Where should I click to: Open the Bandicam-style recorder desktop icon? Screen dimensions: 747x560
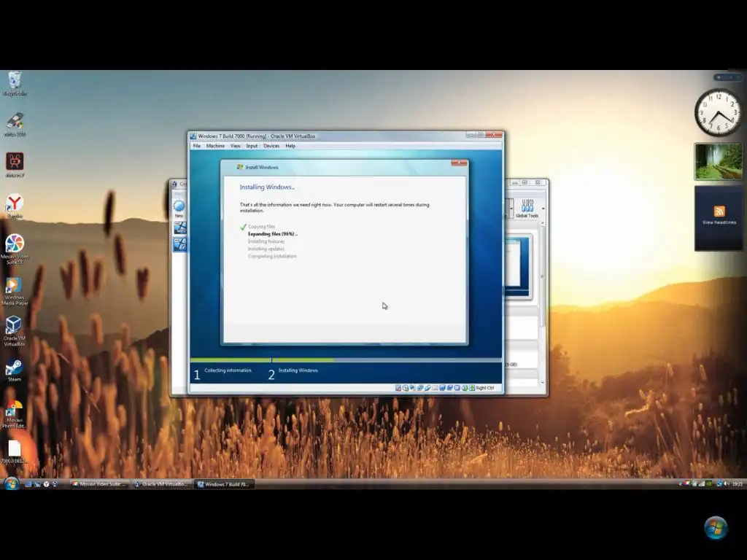15,166
